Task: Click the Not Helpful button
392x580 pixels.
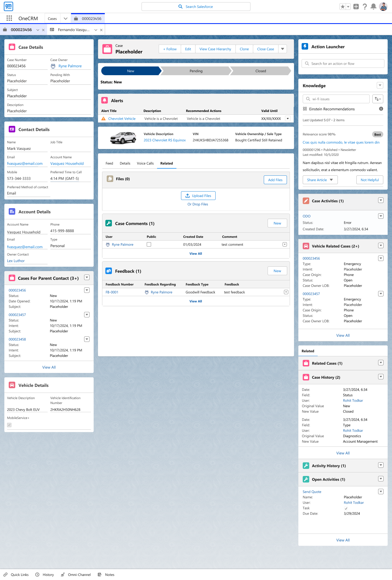Action: pyautogui.click(x=370, y=180)
